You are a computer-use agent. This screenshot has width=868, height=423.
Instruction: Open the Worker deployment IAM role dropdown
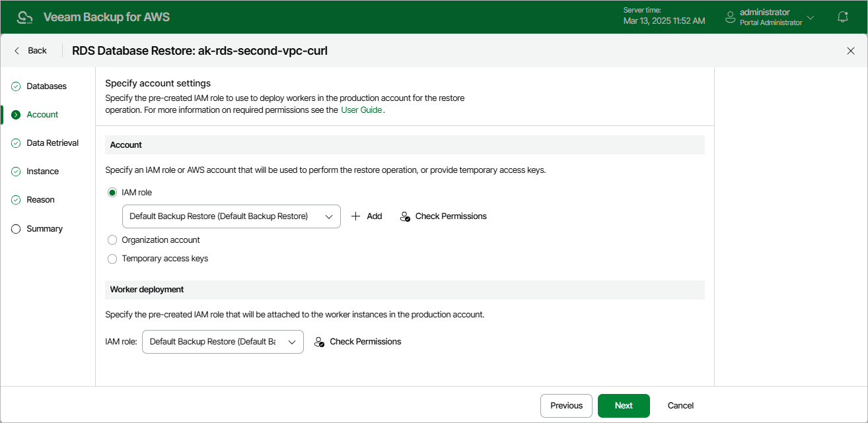[223, 342]
